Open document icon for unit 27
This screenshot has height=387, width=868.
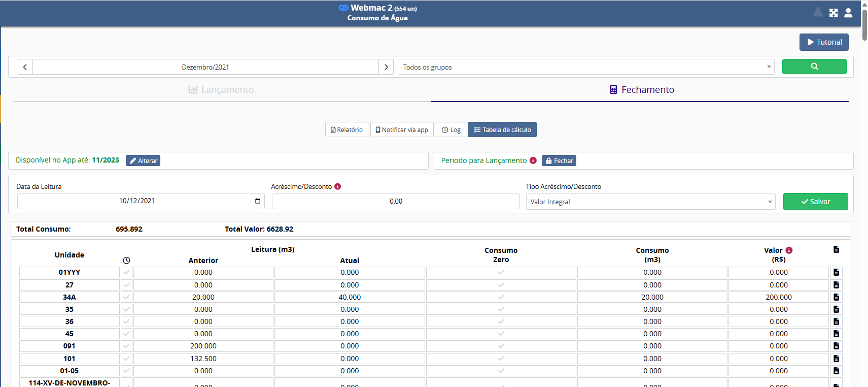[x=836, y=285]
